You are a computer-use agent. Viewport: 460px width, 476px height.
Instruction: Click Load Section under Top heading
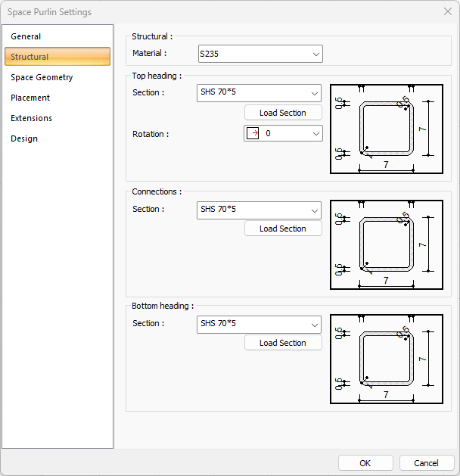click(x=283, y=113)
